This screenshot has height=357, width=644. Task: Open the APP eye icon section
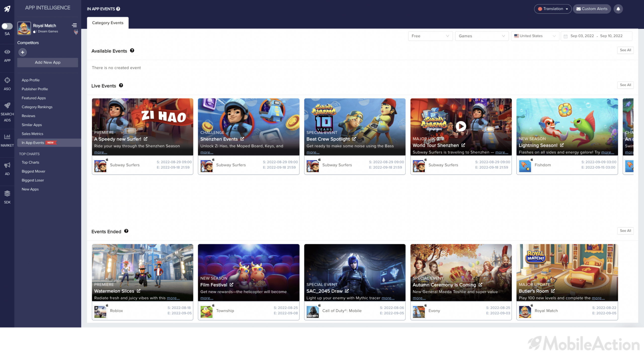click(x=7, y=56)
